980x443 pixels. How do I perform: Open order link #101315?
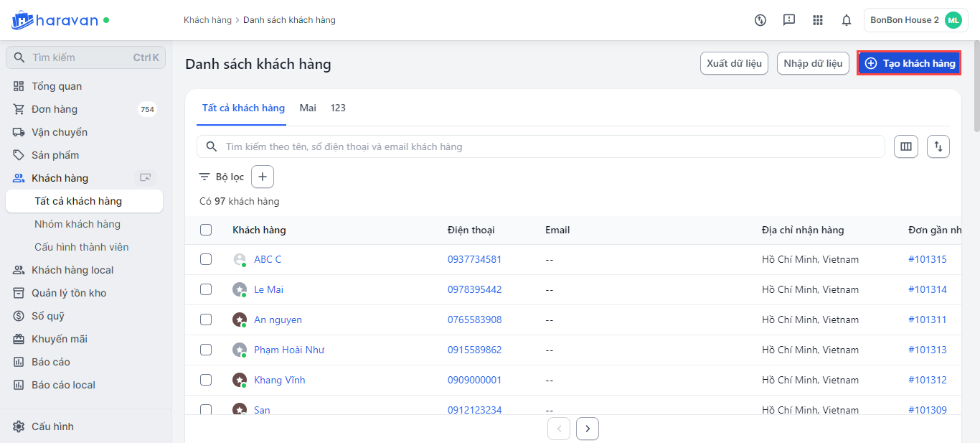(x=927, y=259)
